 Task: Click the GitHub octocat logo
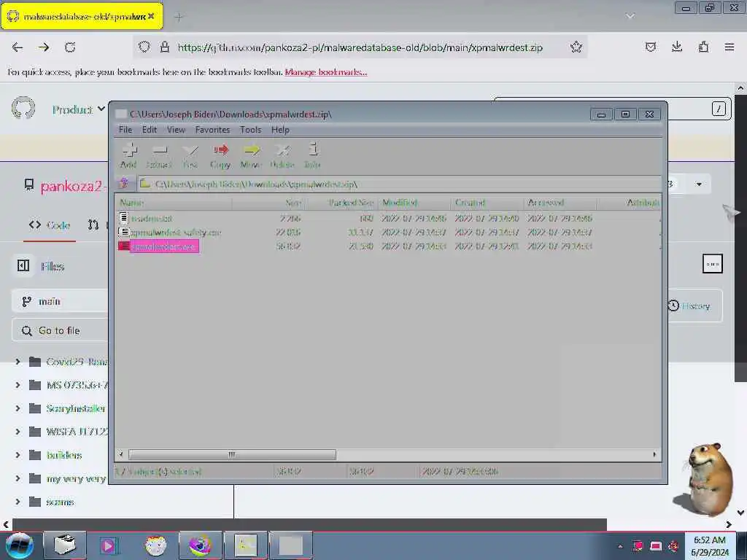point(23,109)
